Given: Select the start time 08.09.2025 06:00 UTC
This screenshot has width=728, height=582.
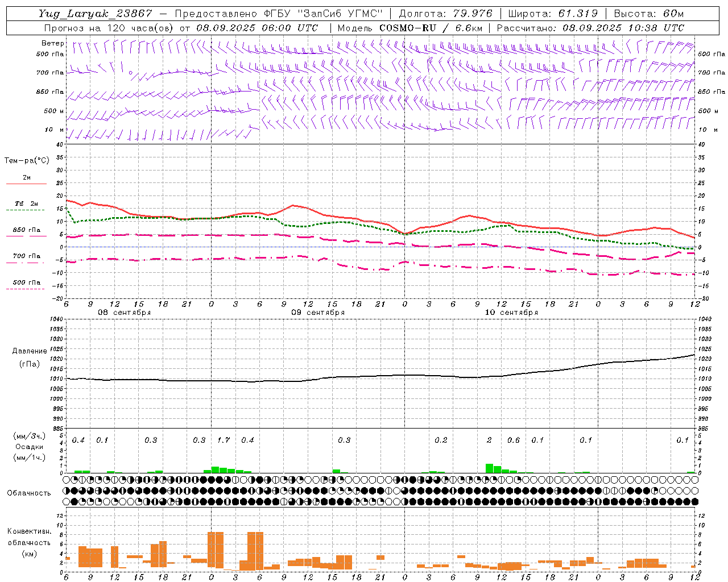Looking at the screenshot, I should coord(257,28).
